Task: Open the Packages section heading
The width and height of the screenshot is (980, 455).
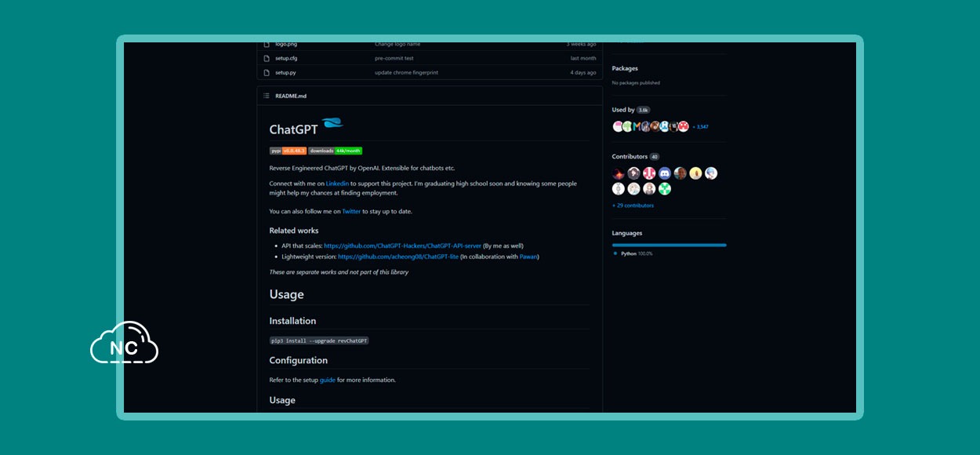Action: [x=625, y=68]
